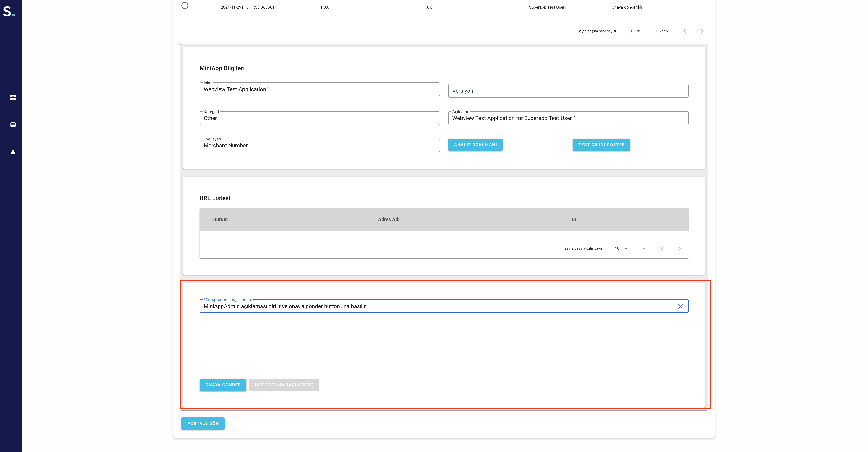Show test QR with TEST QR'INI GÖSTER
This screenshot has width=868, height=452.
pyautogui.click(x=601, y=145)
